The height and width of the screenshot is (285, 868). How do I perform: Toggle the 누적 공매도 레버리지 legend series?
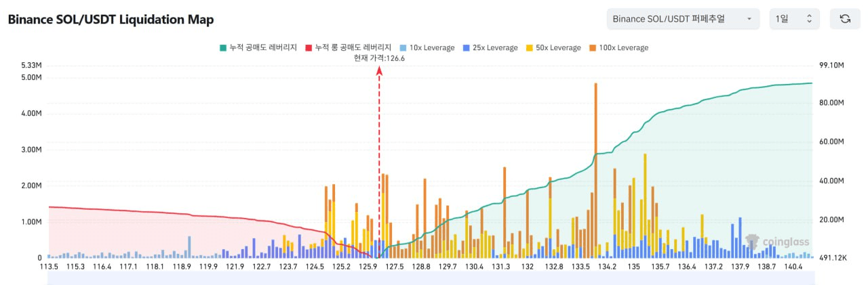tap(258, 48)
